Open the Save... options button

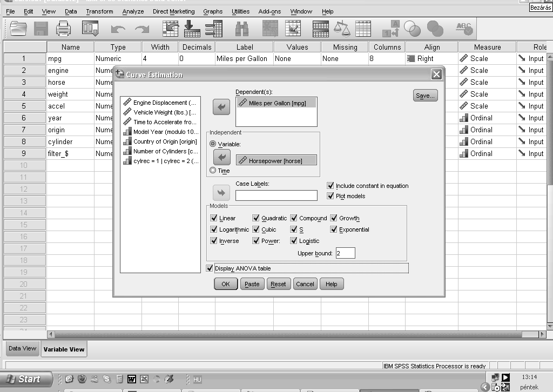[x=425, y=96]
